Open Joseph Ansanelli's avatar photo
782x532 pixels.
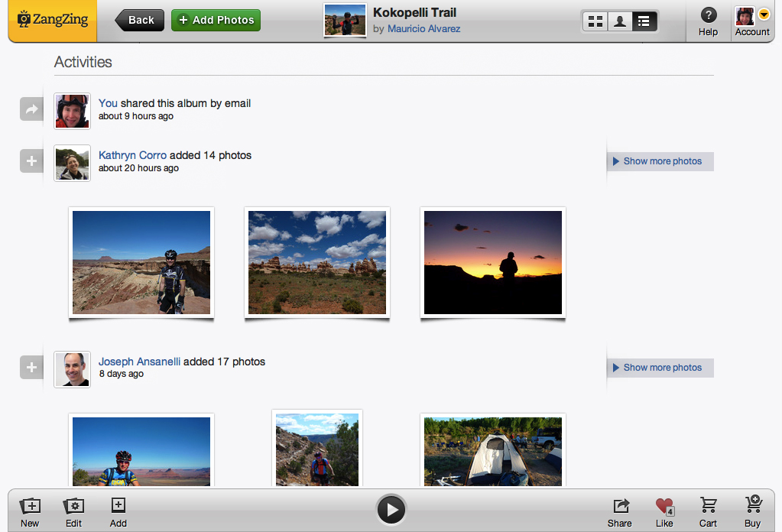tap(73, 369)
